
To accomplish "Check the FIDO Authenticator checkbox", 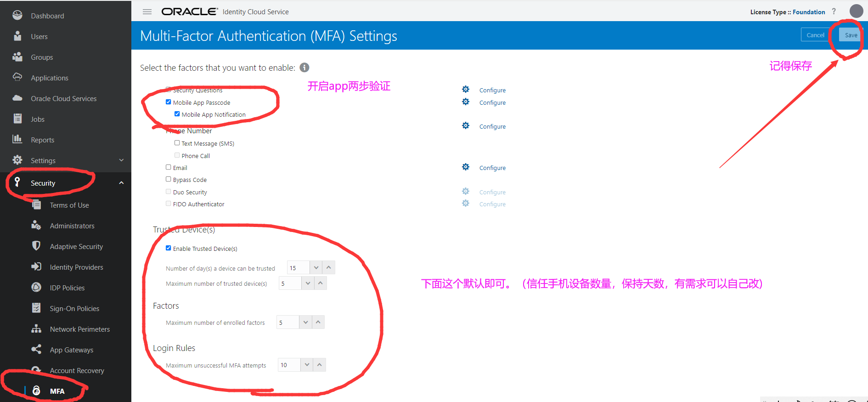I will pos(169,204).
